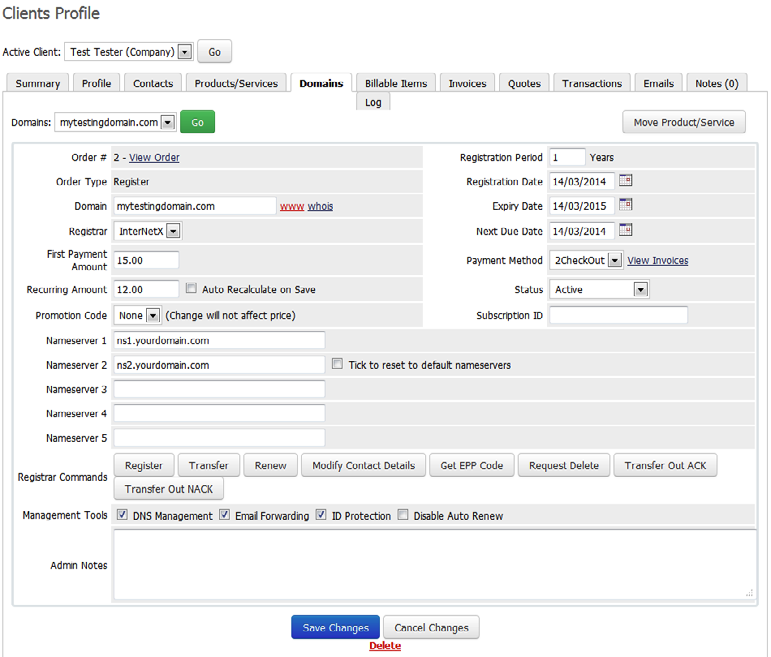Screen dimensions: 771x657
Task: Follow the View Order link
Action: point(154,157)
